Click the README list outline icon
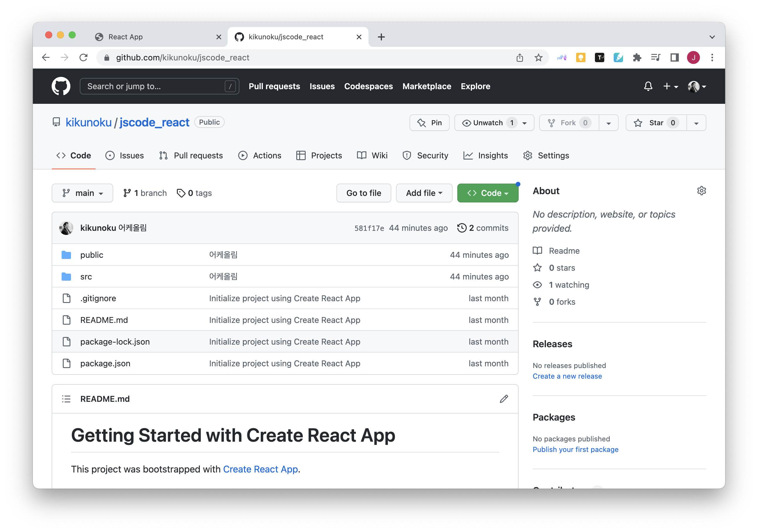Viewport: 758px width, 532px height. (66, 399)
